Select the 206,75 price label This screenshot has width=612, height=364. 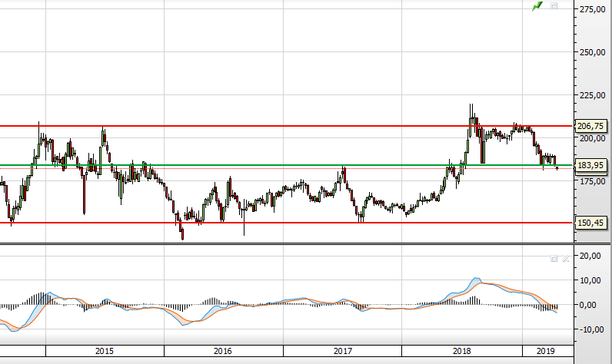click(x=591, y=126)
